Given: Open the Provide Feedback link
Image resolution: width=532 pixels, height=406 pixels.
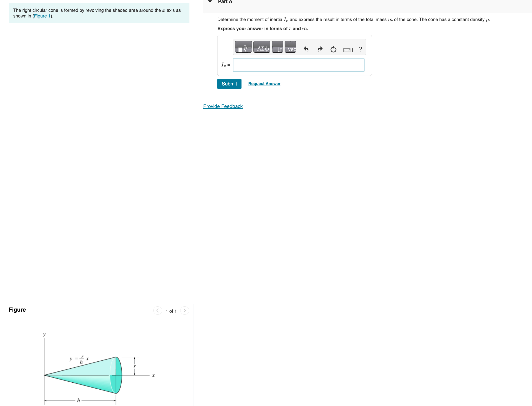Looking at the screenshot, I should pyautogui.click(x=222, y=106).
